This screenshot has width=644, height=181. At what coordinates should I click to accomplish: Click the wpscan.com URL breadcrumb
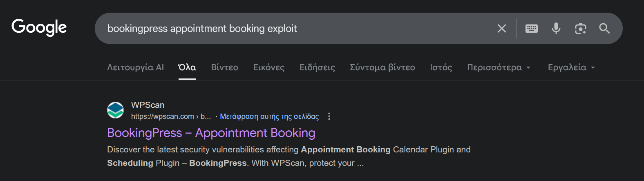coord(171,116)
